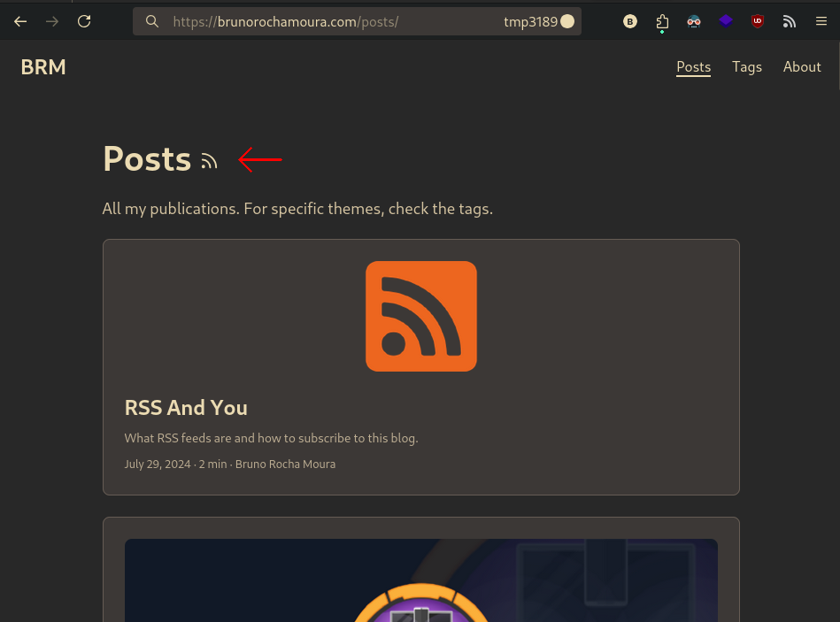This screenshot has height=622, width=840.
Task: Click the RSS feed toolbar extension icon
Action: tap(790, 21)
